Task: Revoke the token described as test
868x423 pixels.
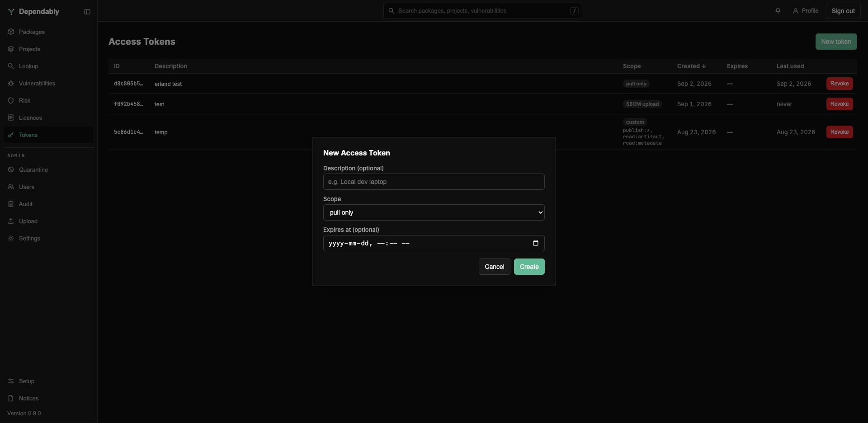Action: tap(840, 104)
